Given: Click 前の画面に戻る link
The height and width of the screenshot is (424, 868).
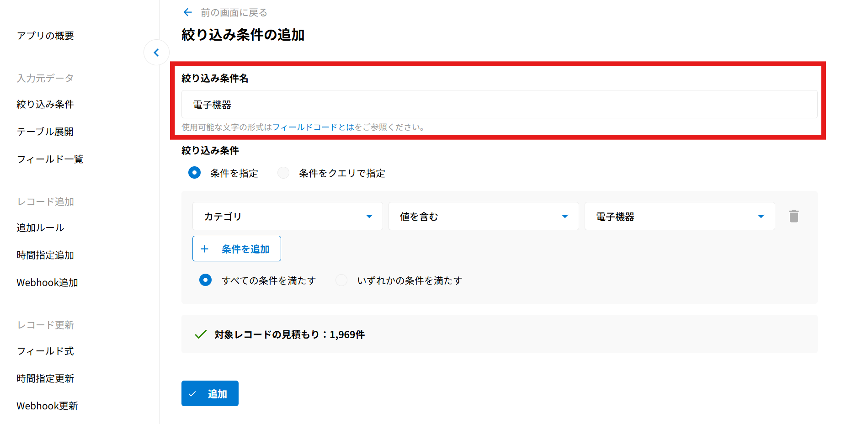Looking at the screenshot, I should click(234, 12).
